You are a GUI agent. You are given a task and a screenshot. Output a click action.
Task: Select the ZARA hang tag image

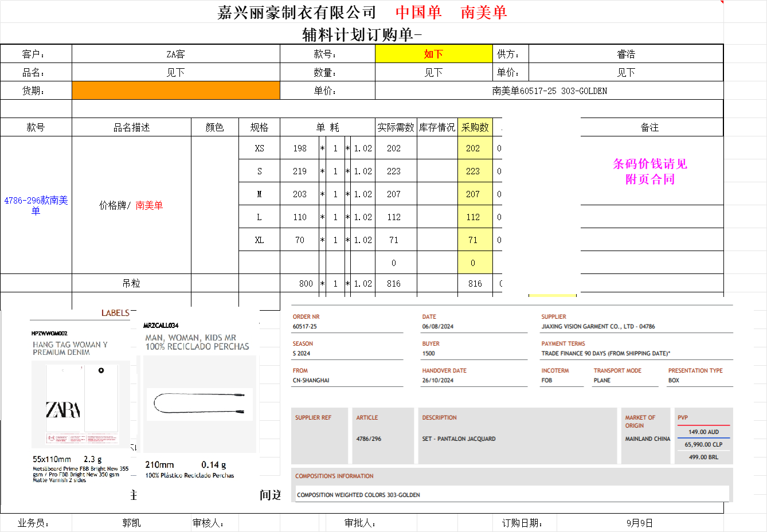80,404
